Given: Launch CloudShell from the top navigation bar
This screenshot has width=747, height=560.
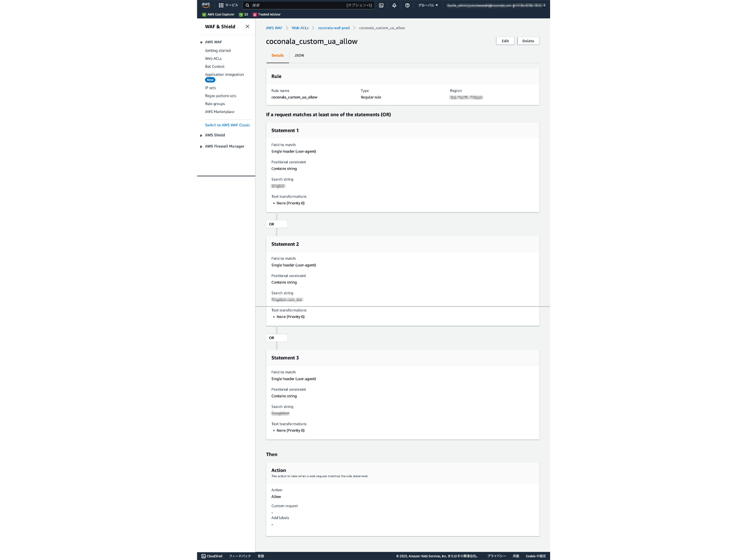Looking at the screenshot, I should [x=380, y=5].
